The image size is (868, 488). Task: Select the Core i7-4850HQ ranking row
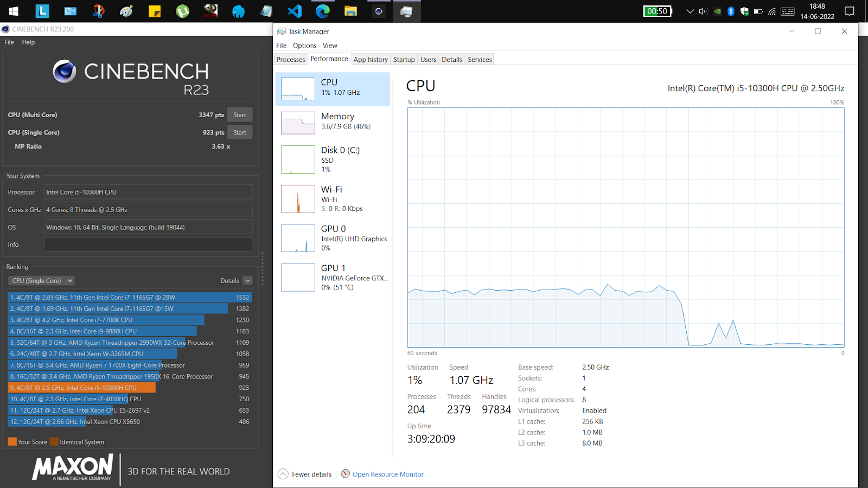point(130,399)
